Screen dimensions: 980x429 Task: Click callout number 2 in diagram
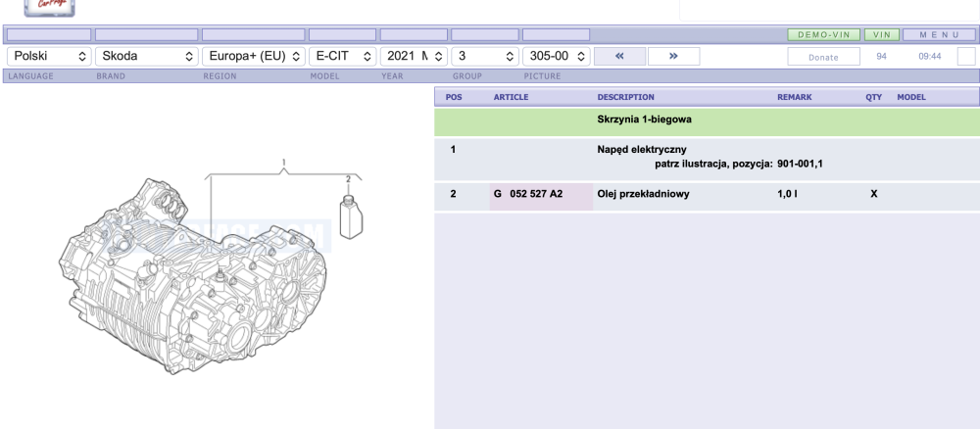click(349, 180)
